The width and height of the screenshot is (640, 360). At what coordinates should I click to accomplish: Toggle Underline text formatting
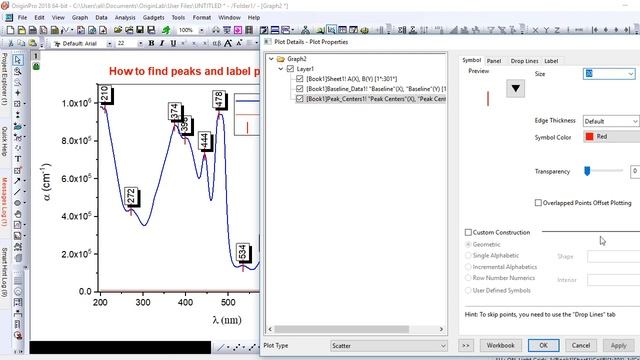click(x=173, y=43)
